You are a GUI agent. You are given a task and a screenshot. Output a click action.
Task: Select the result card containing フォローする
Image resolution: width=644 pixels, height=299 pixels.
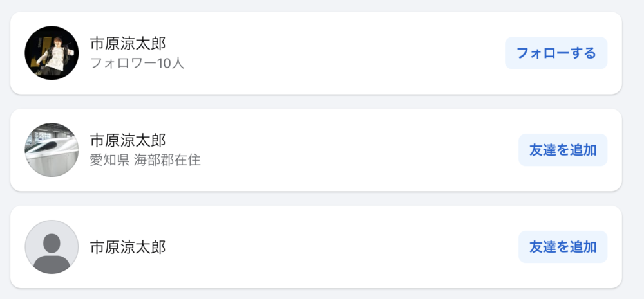pyautogui.click(x=316, y=53)
